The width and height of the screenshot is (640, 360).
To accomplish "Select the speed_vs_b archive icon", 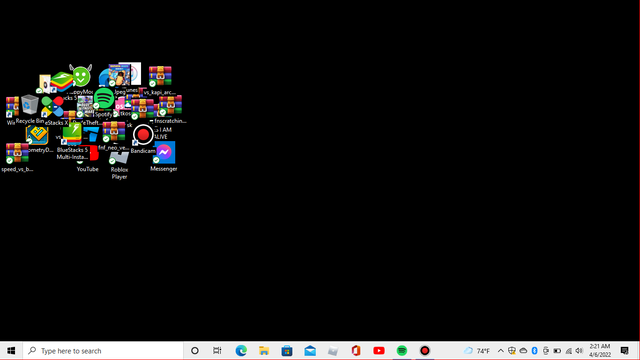I will [x=17, y=153].
